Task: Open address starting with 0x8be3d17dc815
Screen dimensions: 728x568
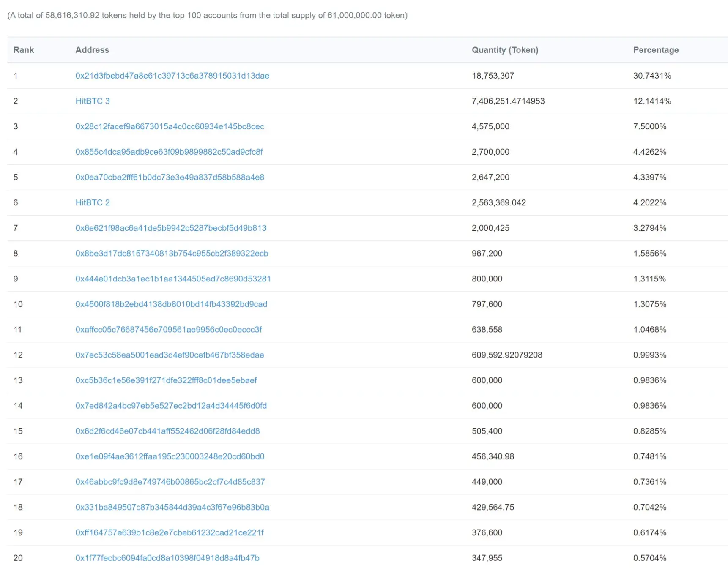Action: click(172, 253)
